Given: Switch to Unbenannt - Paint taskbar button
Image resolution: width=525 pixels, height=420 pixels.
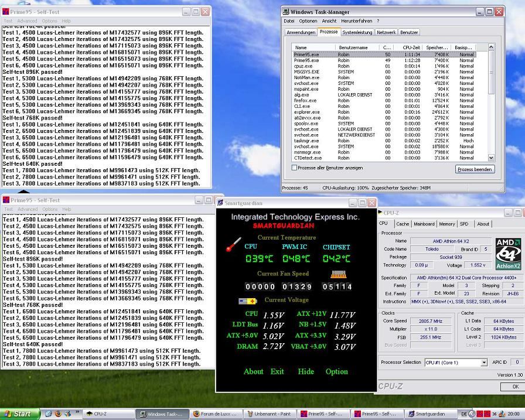Looking at the screenshot, I should click(270, 414).
